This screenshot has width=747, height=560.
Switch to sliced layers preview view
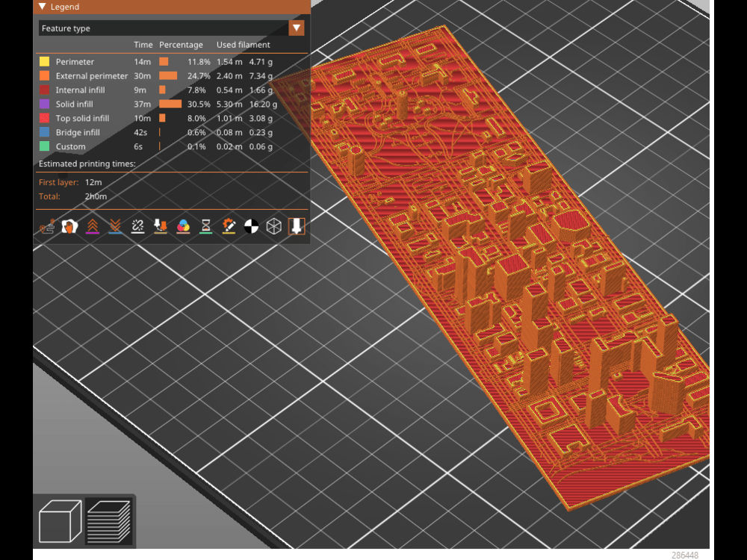point(108,521)
